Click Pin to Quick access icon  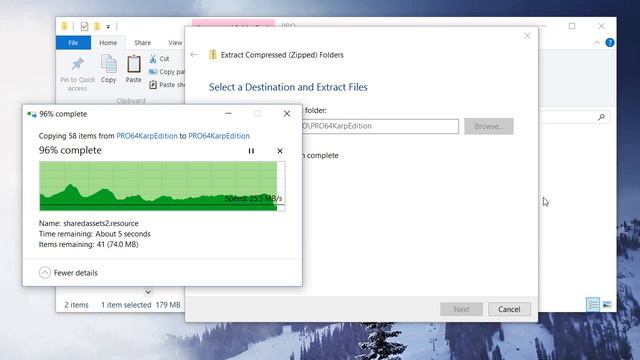coord(78,64)
